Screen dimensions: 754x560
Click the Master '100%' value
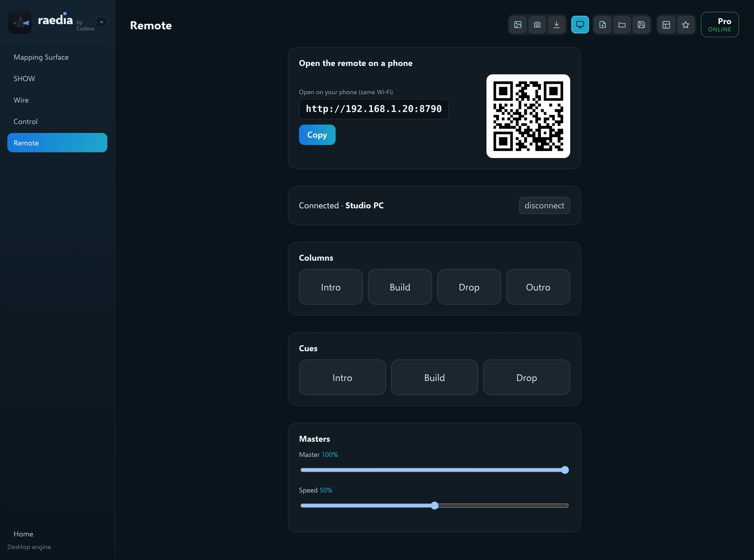pyautogui.click(x=330, y=454)
